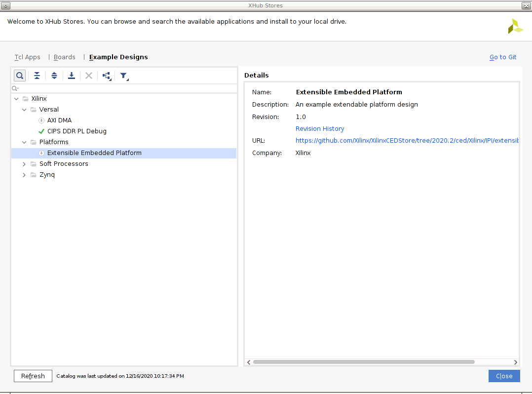This screenshot has height=394, width=532.
Task: Click the Expand All toolbar icon
Action: point(54,76)
